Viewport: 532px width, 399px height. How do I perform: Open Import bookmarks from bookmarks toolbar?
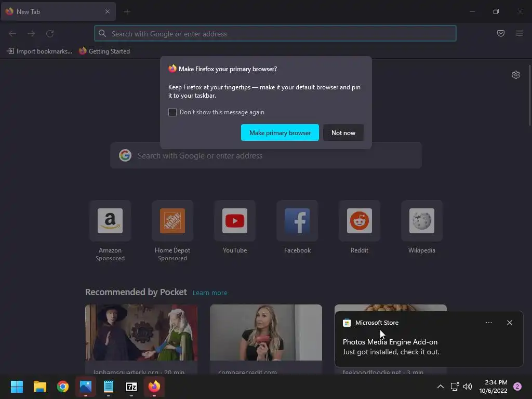point(39,51)
